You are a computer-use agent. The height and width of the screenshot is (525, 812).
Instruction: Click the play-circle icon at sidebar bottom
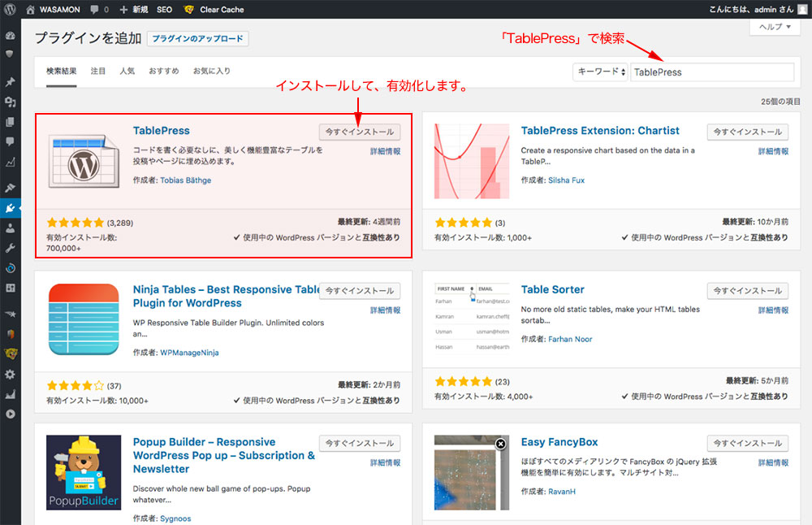[x=10, y=414]
